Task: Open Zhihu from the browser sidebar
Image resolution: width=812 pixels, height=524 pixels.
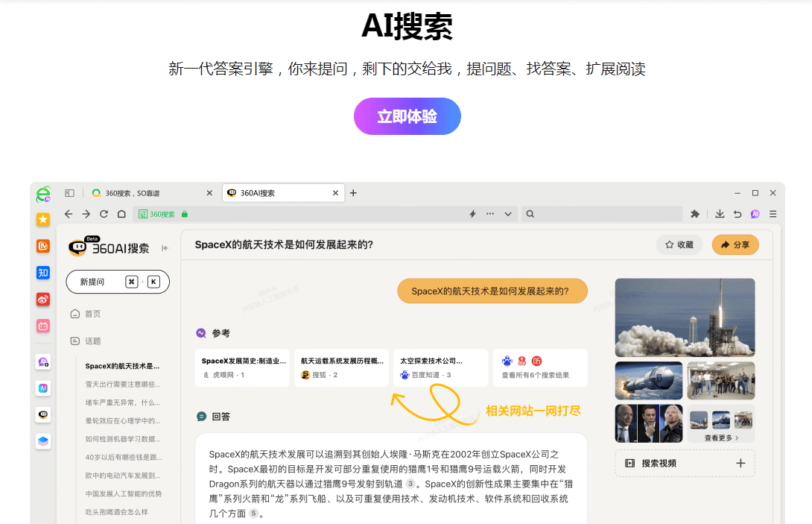Action: tap(42, 273)
